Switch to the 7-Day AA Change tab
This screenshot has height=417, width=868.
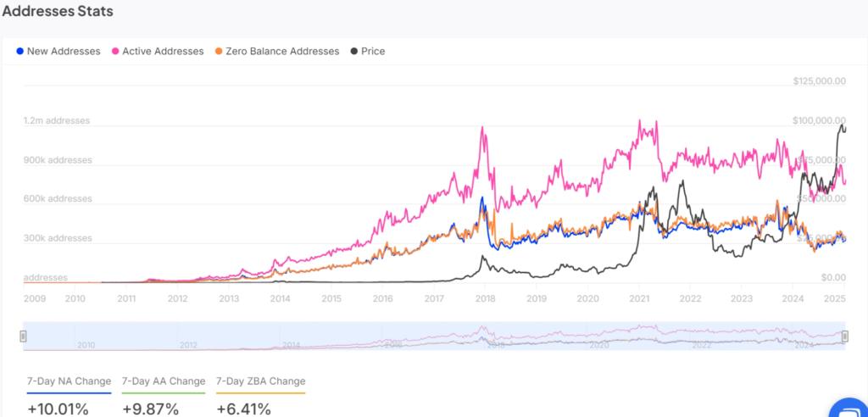pyautogui.click(x=164, y=381)
